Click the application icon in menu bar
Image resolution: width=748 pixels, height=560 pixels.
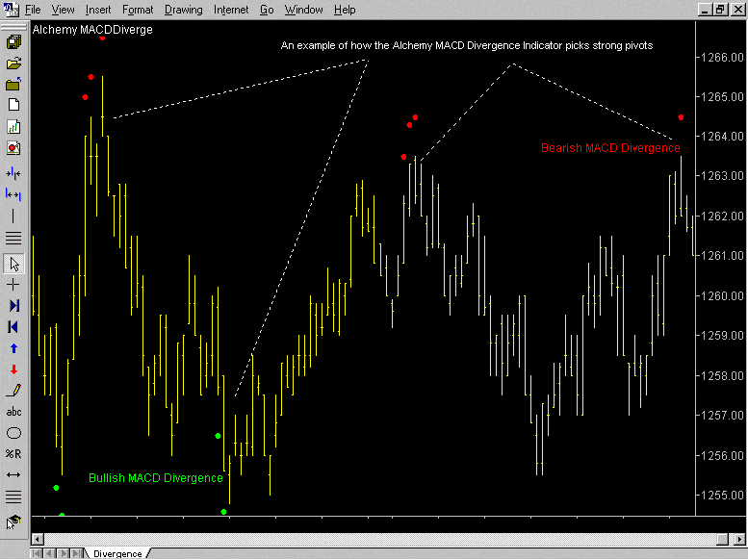[11, 9]
